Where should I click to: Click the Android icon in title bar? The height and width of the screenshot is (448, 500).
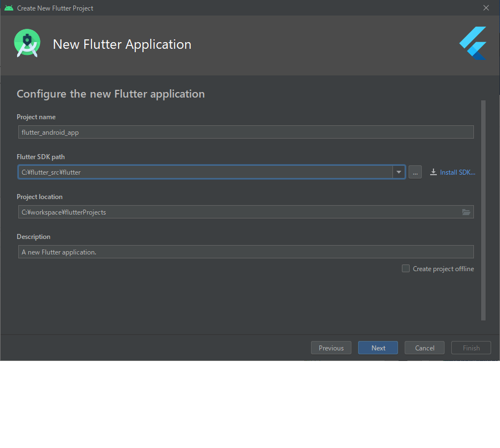[9, 8]
